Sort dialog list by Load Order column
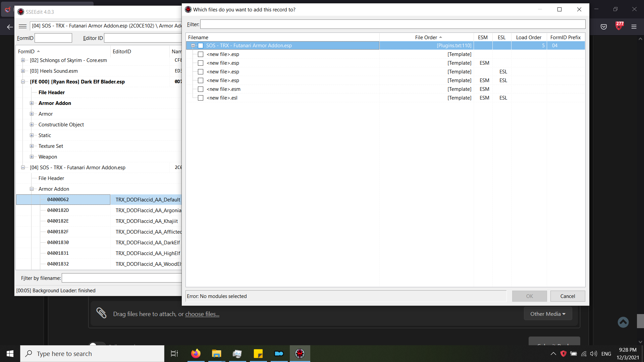This screenshot has width=644, height=362. click(529, 38)
